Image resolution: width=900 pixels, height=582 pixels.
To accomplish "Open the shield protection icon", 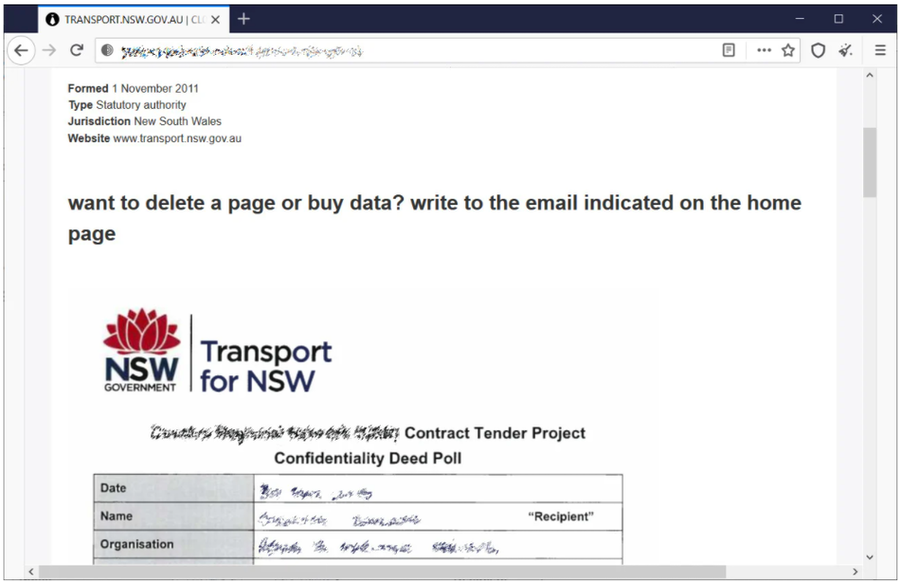I will click(x=818, y=51).
